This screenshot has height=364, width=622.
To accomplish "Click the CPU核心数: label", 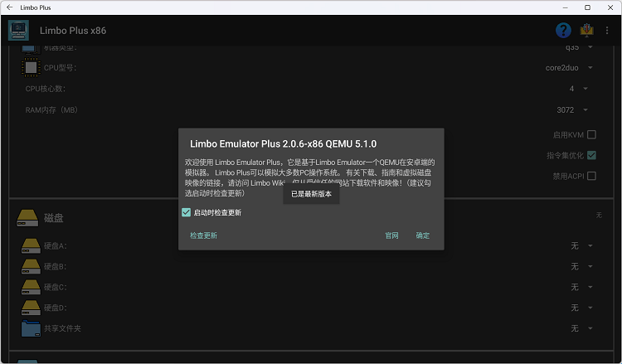I will (46, 89).
